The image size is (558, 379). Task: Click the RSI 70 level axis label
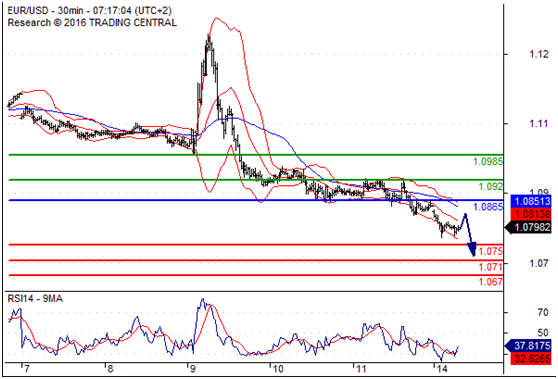tap(543, 312)
